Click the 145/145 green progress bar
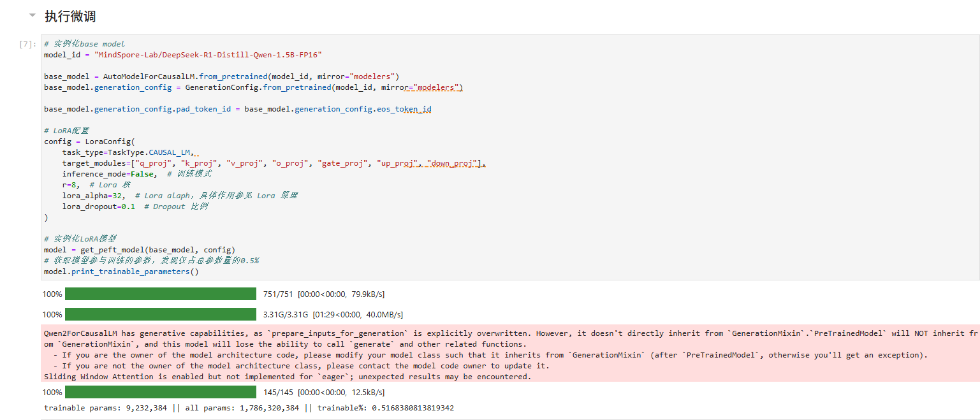The width and height of the screenshot is (980, 420). (160, 392)
